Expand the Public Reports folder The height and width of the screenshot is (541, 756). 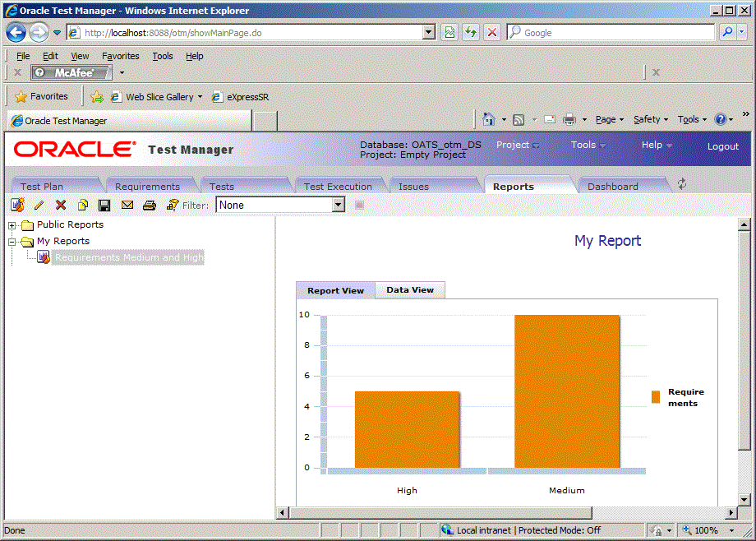click(x=12, y=225)
